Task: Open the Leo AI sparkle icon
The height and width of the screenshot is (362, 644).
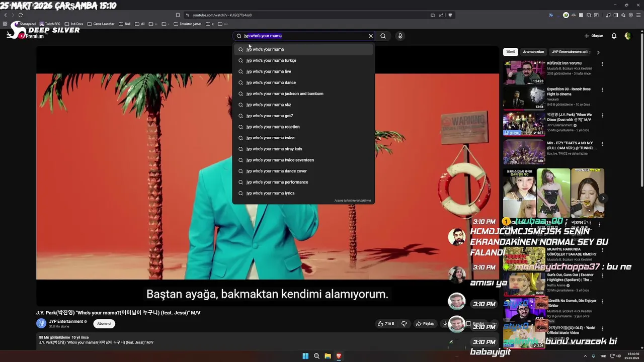Action: click(623, 15)
